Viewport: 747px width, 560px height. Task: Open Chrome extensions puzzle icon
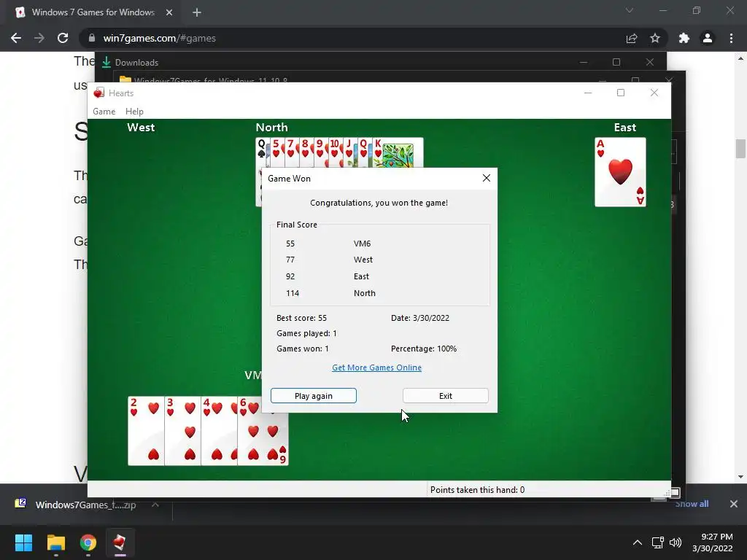684,38
